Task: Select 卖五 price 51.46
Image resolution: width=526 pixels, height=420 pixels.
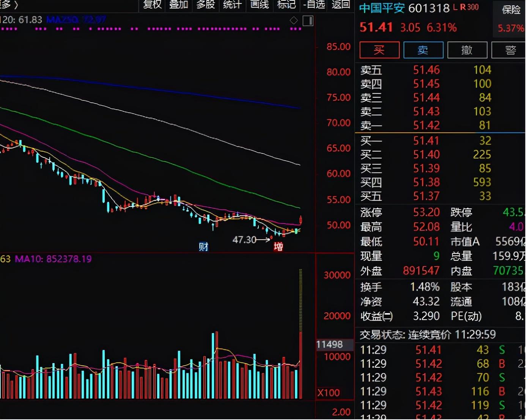Action: pyautogui.click(x=426, y=70)
